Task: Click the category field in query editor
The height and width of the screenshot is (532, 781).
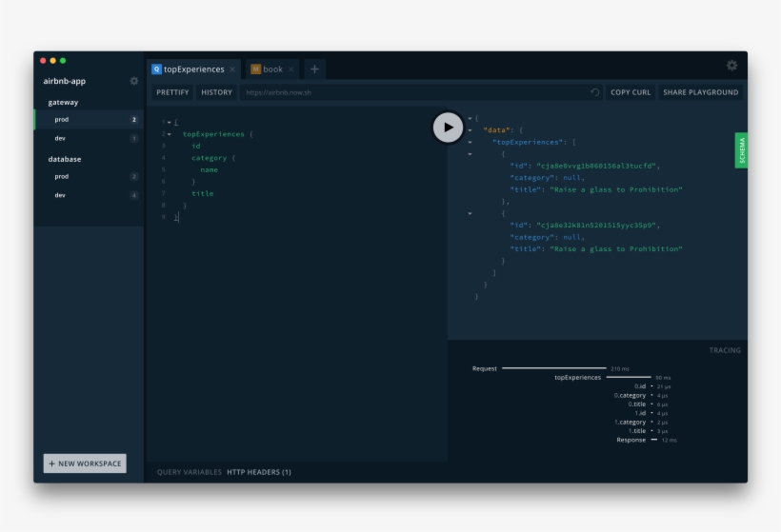Action: pyautogui.click(x=210, y=158)
